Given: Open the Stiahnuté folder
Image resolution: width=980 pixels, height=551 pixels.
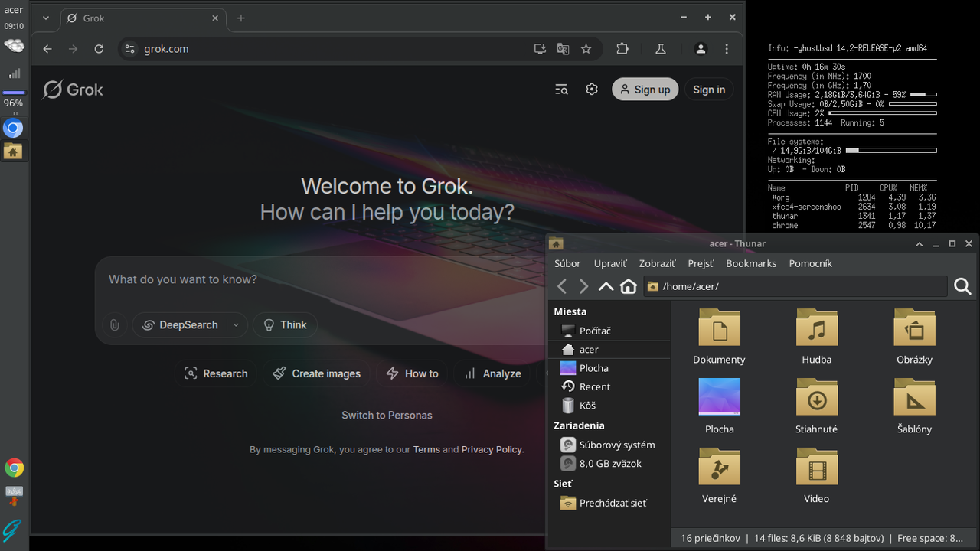Looking at the screenshot, I should pyautogui.click(x=817, y=406).
